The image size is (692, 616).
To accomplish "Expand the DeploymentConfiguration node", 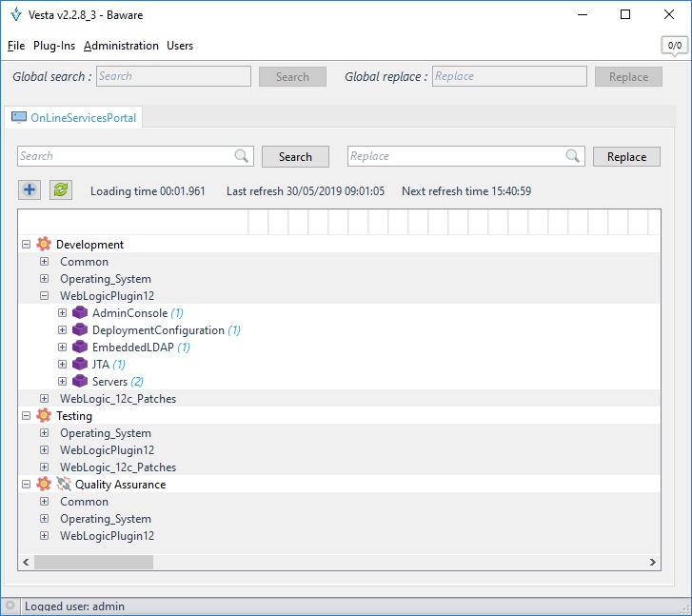I will click(x=62, y=330).
